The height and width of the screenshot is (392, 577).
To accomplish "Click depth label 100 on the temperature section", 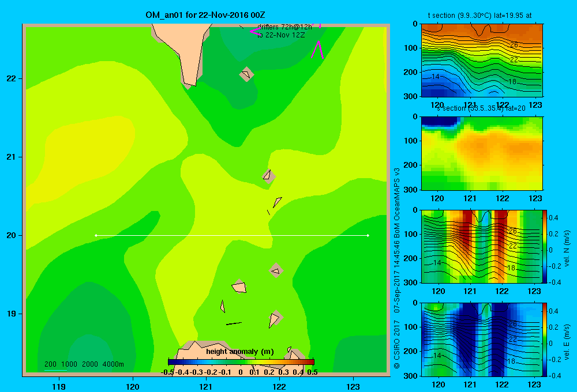I will pyautogui.click(x=411, y=48).
